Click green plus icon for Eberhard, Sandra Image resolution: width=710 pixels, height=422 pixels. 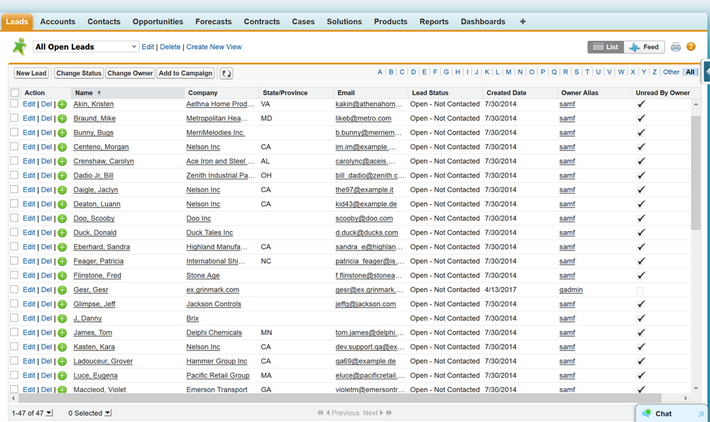tap(62, 247)
